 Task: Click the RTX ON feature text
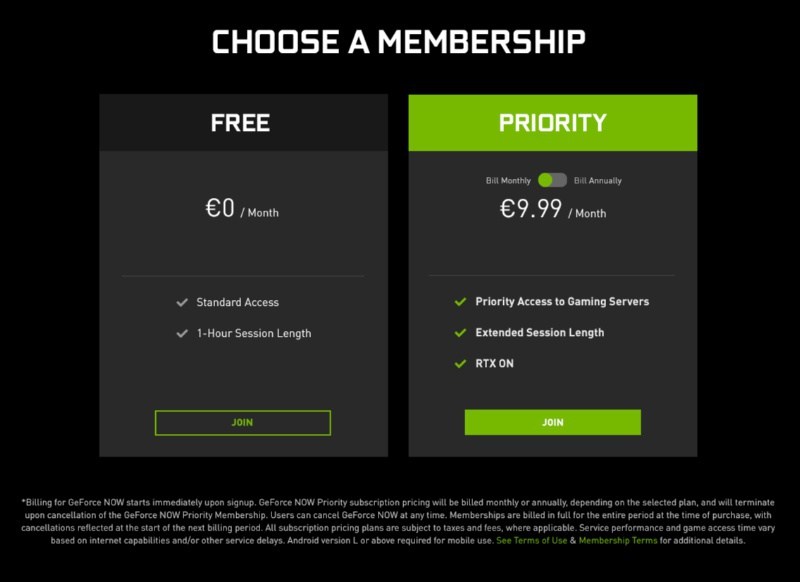tap(494, 363)
